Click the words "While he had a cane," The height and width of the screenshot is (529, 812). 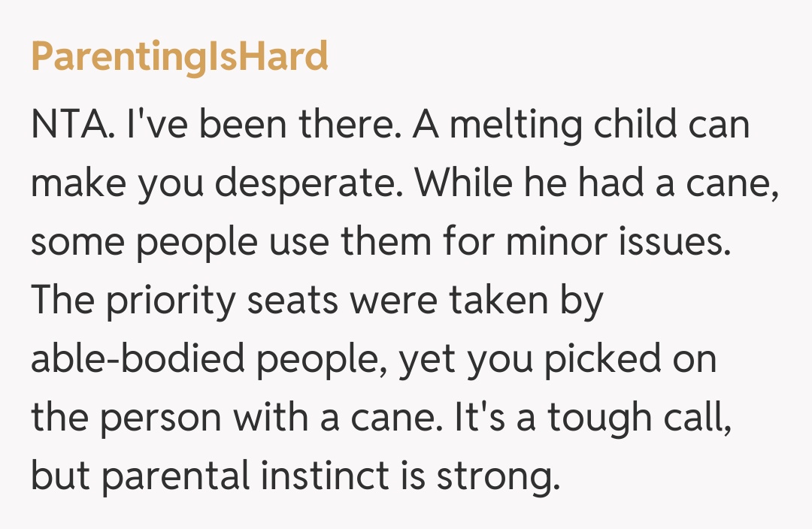point(595,184)
